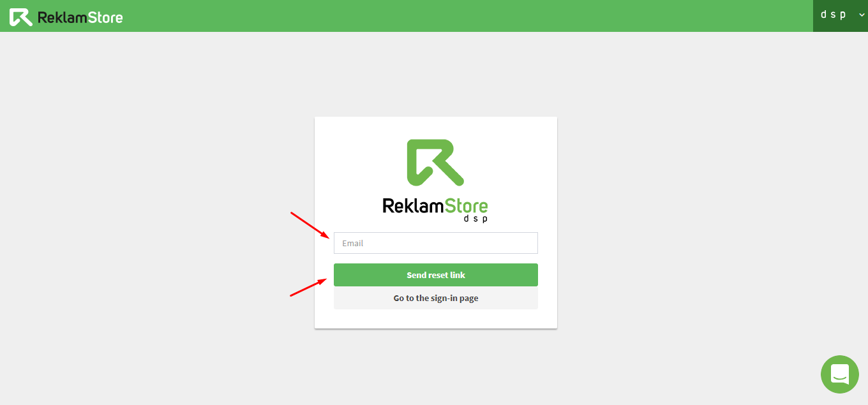Click the ReklamStore wordmark in the card
This screenshot has height=405, width=868.
[x=435, y=205]
